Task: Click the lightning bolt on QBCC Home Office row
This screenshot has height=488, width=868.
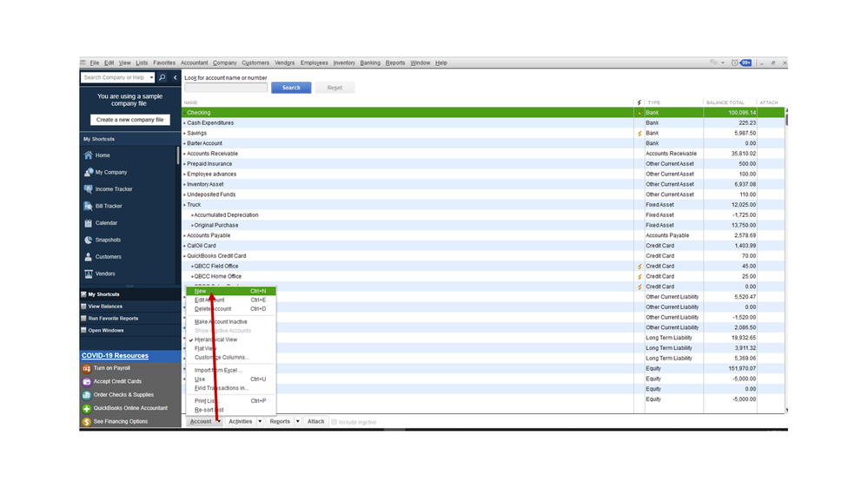Action: tap(639, 277)
